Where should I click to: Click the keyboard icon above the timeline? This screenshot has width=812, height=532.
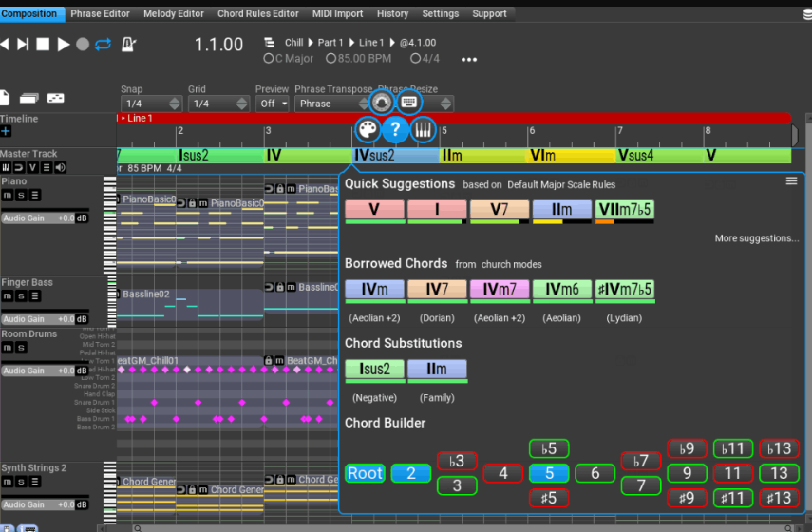(409, 102)
